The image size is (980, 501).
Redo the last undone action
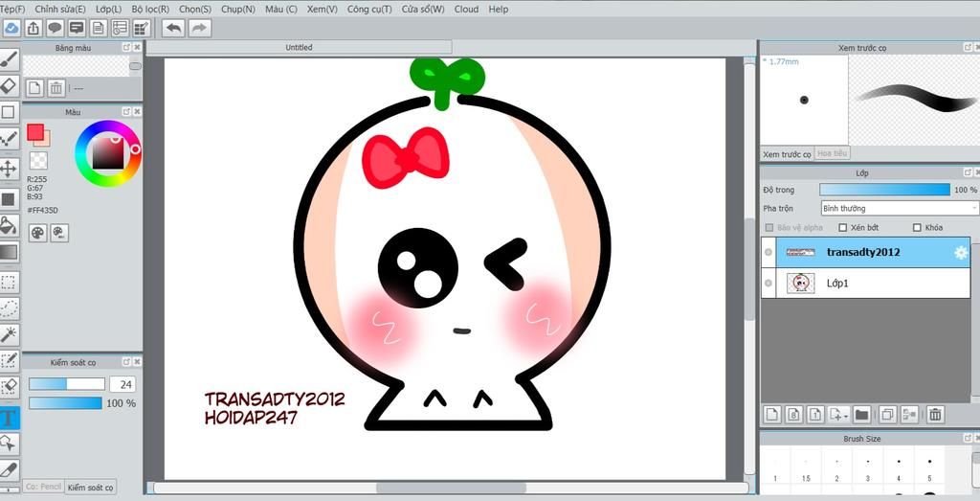pos(199,28)
